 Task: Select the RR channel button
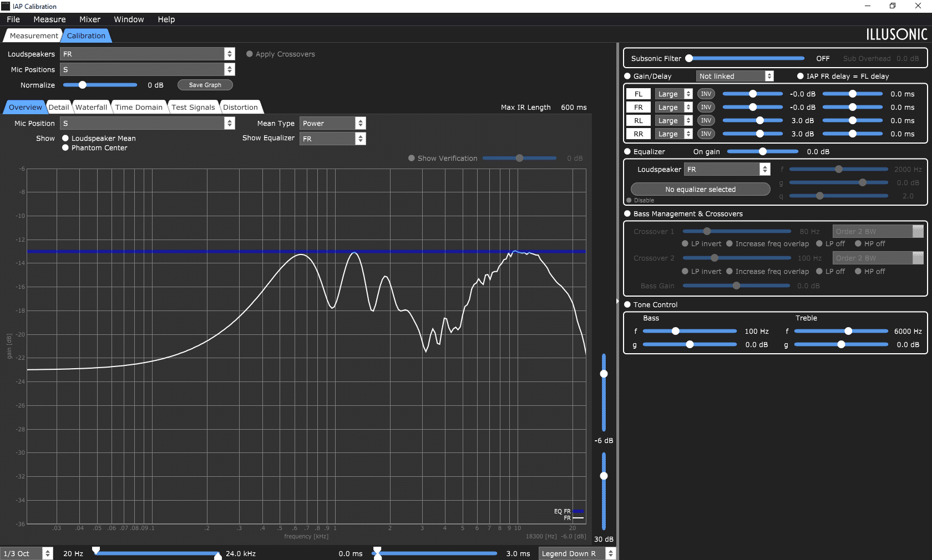(x=639, y=134)
